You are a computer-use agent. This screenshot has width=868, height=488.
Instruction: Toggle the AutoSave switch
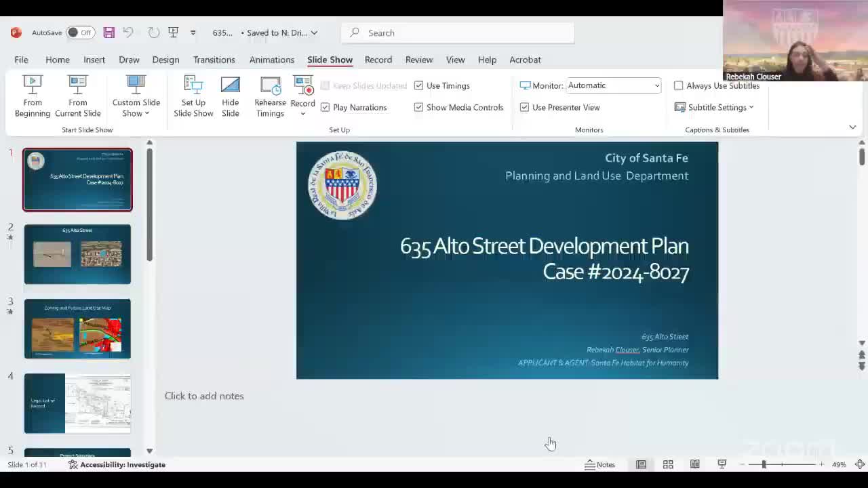point(80,33)
